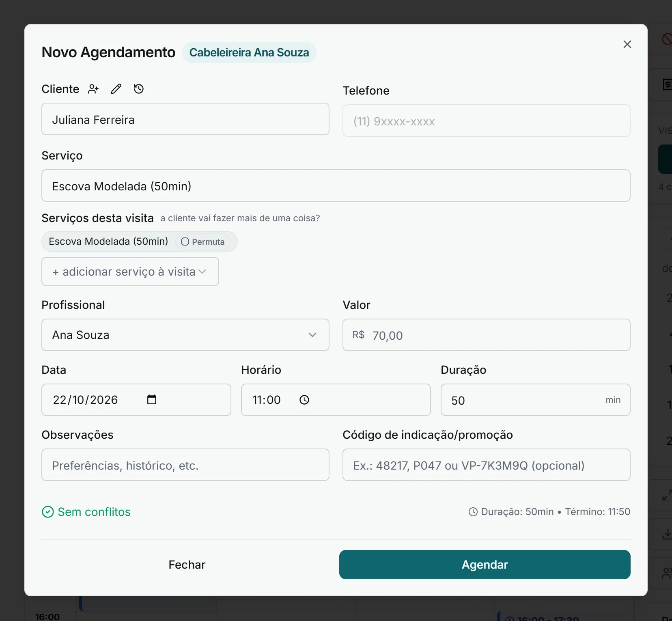The height and width of the screenshot is (621, 672).
Task: Click the Cabeleireira Ana Souza badge
Action: (249, 52)
